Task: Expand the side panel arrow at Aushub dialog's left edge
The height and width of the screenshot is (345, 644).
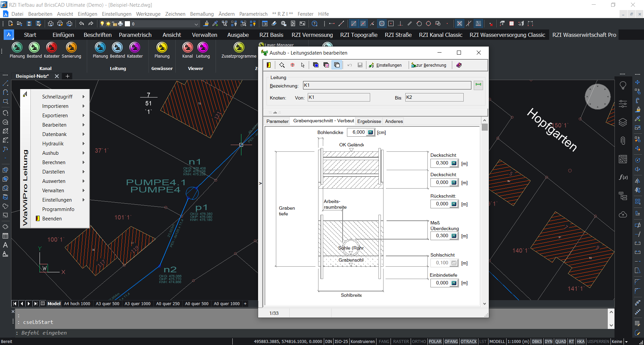Action: click(x=260, y=183)
